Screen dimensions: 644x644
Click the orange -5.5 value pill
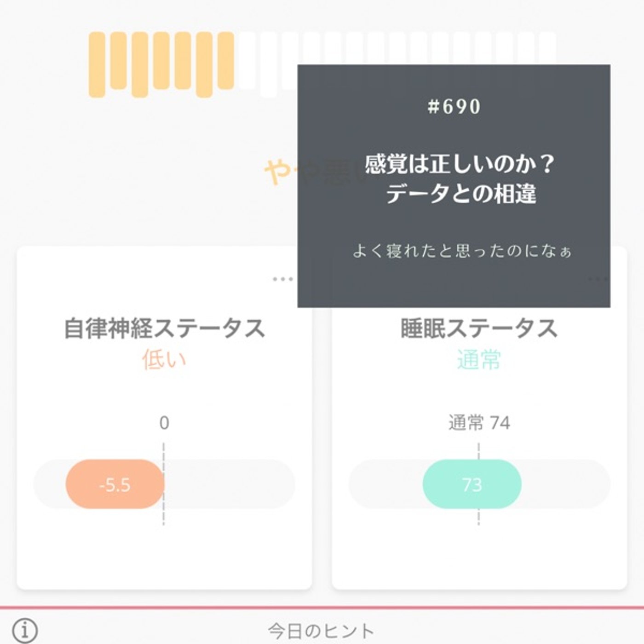click(x=115, y=484)
